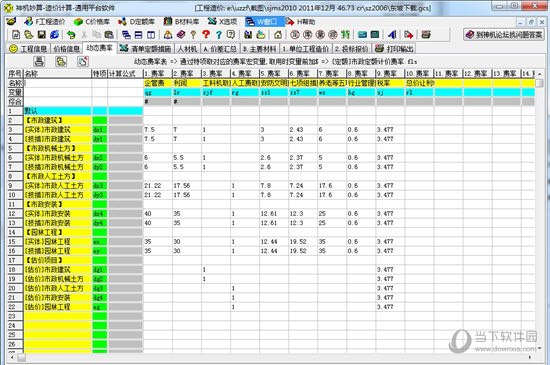Click the house home toolbar icon
Screen dimensions: 550x365
[278, 34]
